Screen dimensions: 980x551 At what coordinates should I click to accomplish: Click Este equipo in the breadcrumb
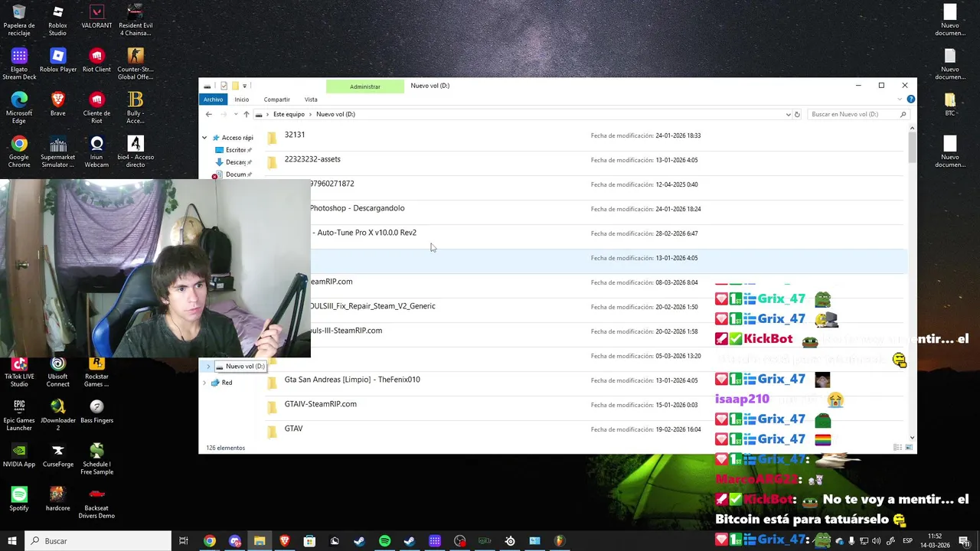pos(289,114)
